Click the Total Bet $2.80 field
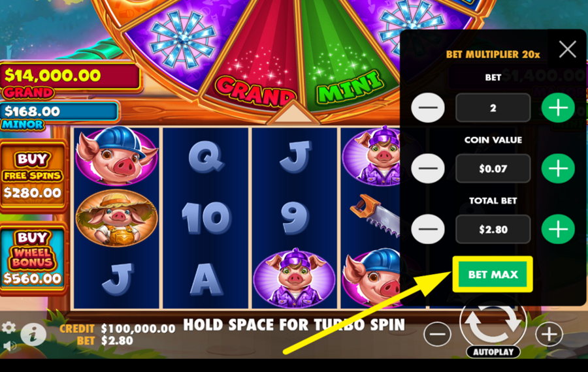The image size is (588, 372). tap(493, 229)
